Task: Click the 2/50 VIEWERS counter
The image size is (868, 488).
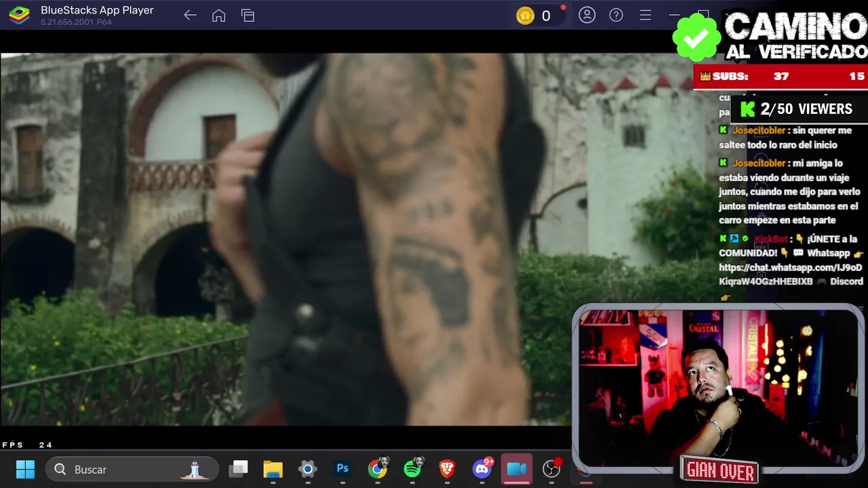Action: pos(798,109)
